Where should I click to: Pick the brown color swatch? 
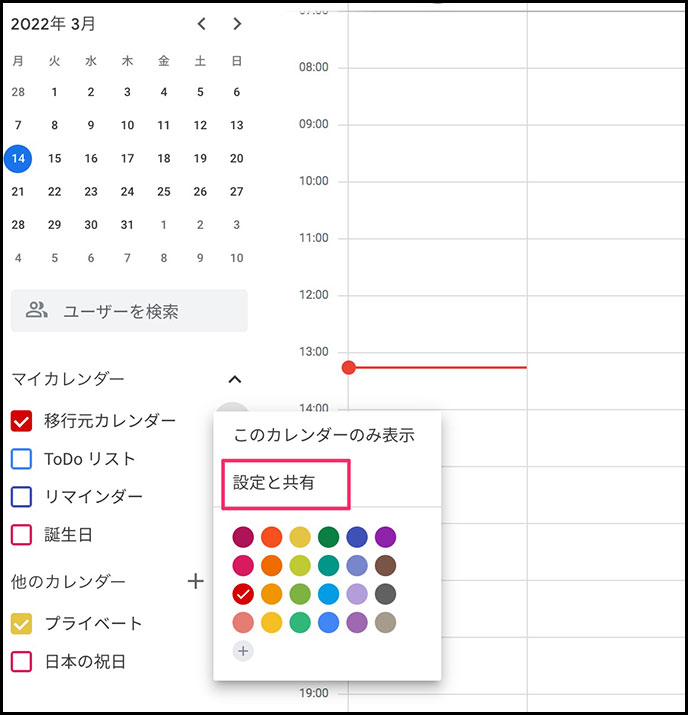[x=385, y=565]
